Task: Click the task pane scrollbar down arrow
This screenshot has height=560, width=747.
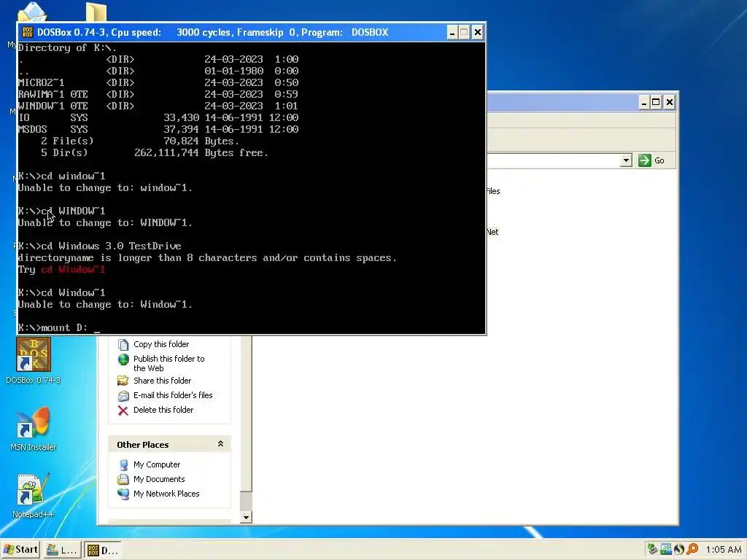Action: pos(246,517)
